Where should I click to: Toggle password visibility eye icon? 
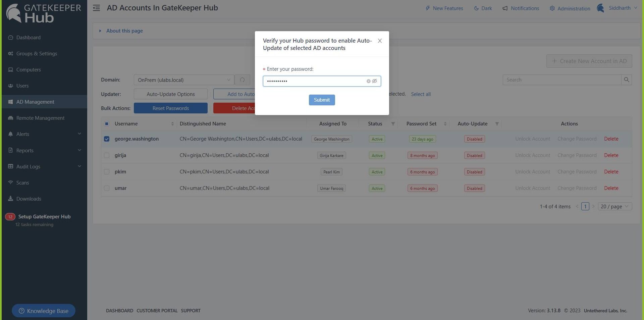[375, 81]
